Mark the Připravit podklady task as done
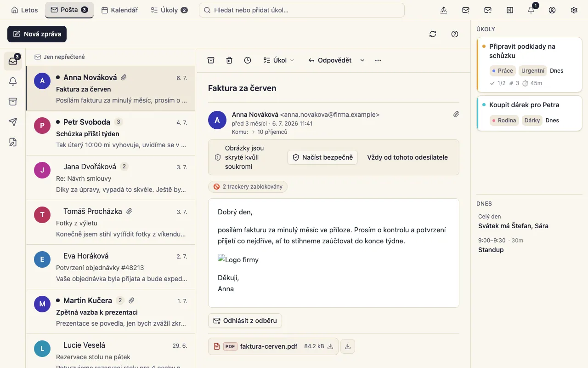The width and height of the screenshot is (588, 368). click(484, 46)
